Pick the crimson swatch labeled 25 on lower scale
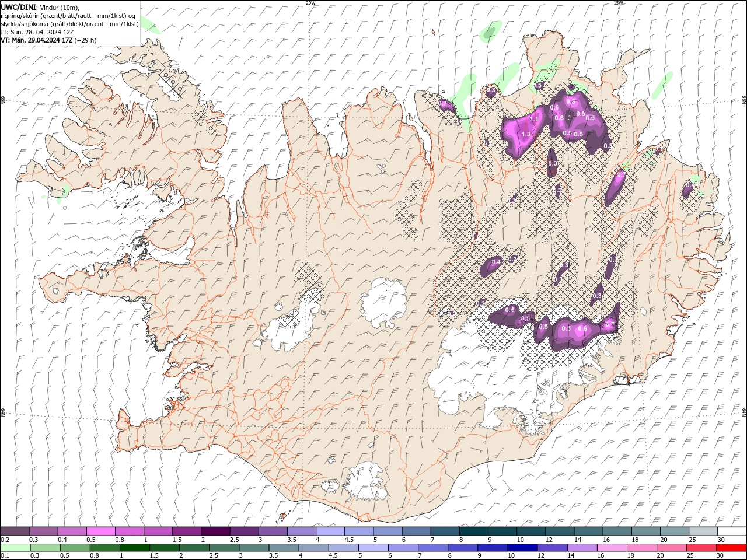 701,548
